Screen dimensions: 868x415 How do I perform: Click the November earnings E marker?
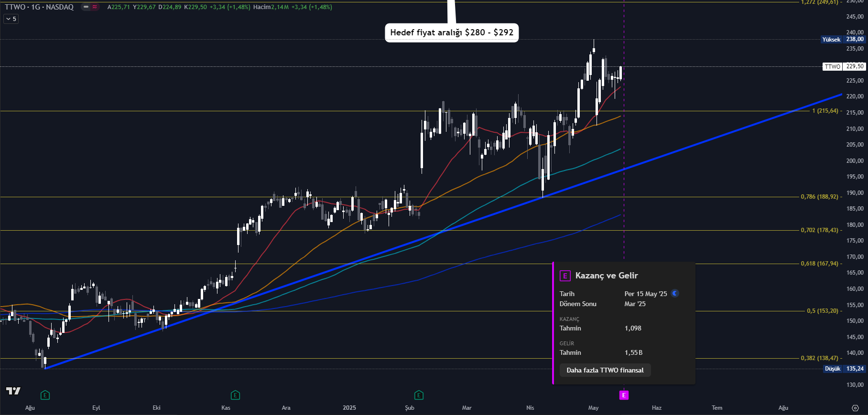click(x=235, y=395)
